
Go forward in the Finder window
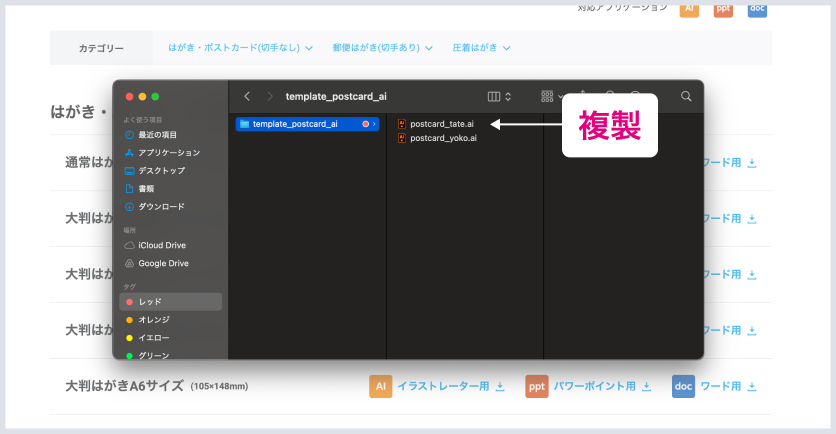coord(270,96)
